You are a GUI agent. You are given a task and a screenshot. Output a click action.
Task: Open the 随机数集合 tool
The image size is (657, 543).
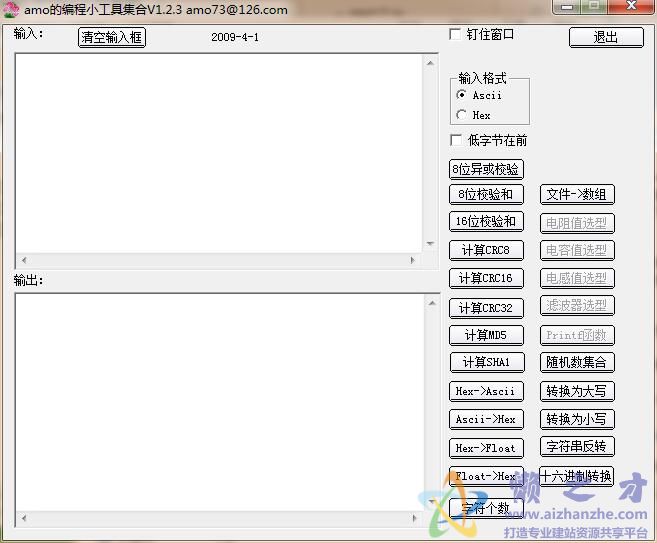click(x=577, y=362)
